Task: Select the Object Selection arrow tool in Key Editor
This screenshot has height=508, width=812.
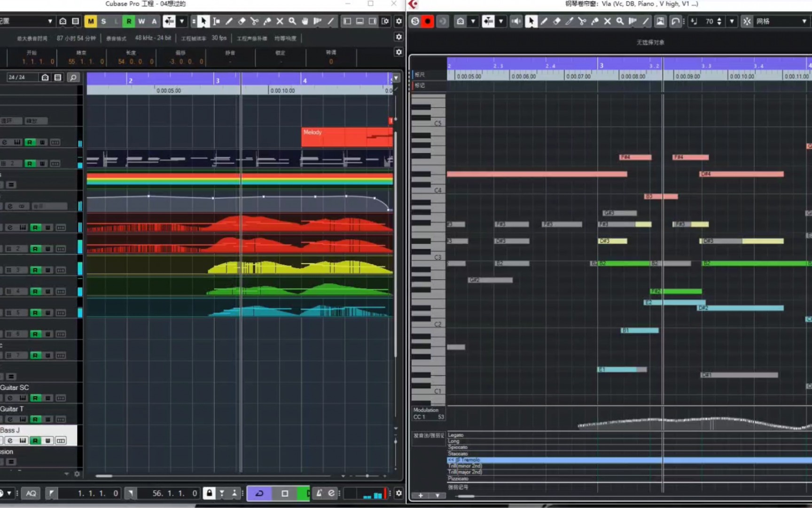Action: pos(531,21)
